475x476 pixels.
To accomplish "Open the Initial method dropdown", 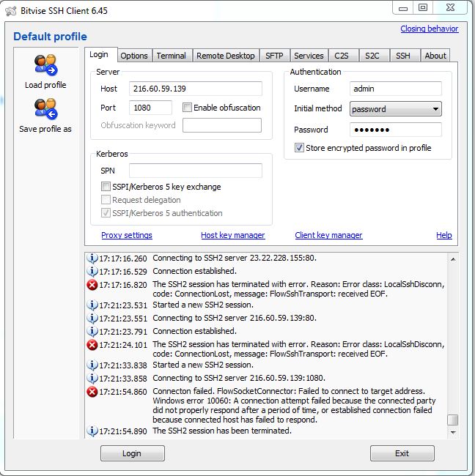I will pos(395,109).
